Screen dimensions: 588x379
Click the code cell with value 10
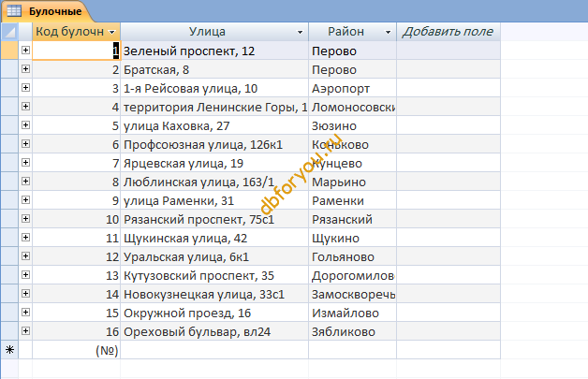pyautogui.click(x=77, y=219)
